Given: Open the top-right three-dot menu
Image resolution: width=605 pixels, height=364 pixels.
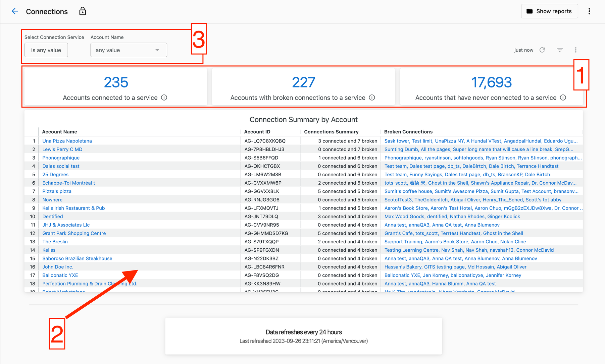Looking at the screenshot, I should (589, 11).
